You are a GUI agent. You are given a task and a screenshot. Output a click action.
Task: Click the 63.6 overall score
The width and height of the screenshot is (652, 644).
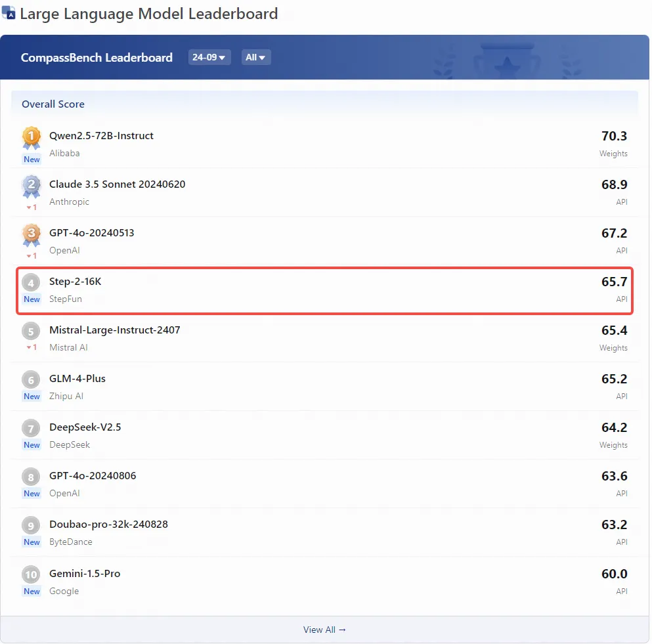[614, 476]
